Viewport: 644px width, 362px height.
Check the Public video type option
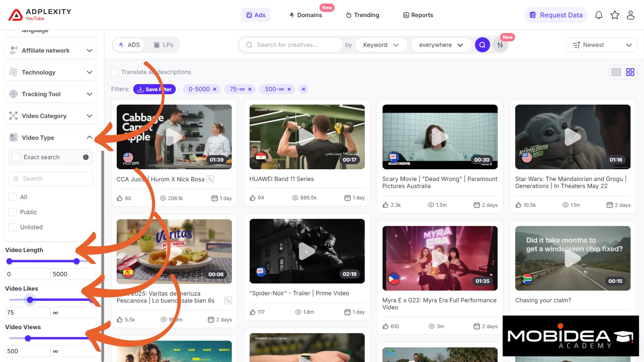coord(13,212)
